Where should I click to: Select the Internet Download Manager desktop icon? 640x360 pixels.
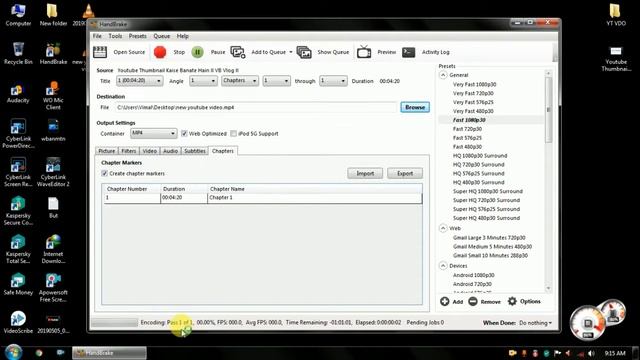[53, 249]
